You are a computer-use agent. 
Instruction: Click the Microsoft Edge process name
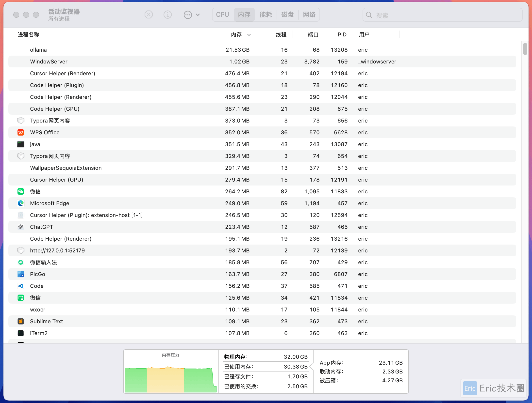(50, 203)
